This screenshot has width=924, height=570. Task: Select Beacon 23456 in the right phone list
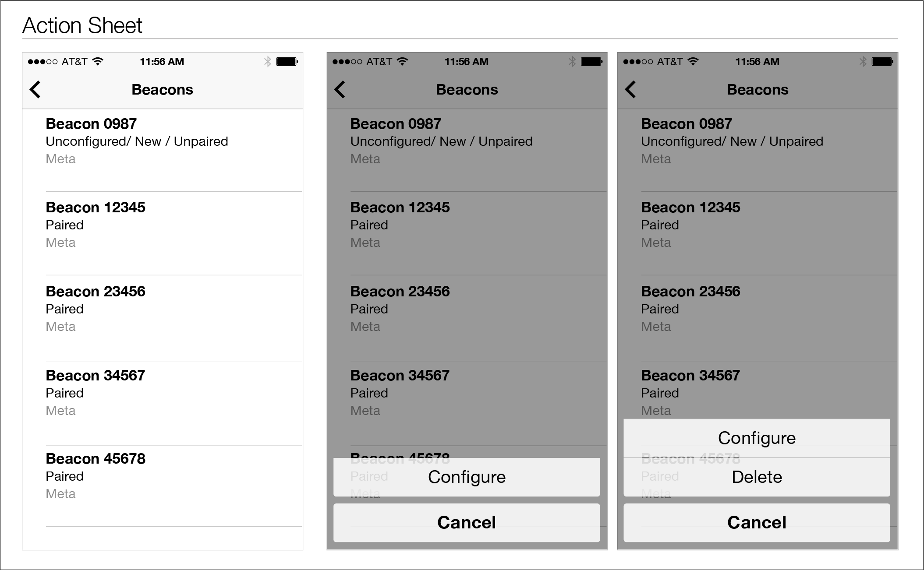(x=758, y=318)
